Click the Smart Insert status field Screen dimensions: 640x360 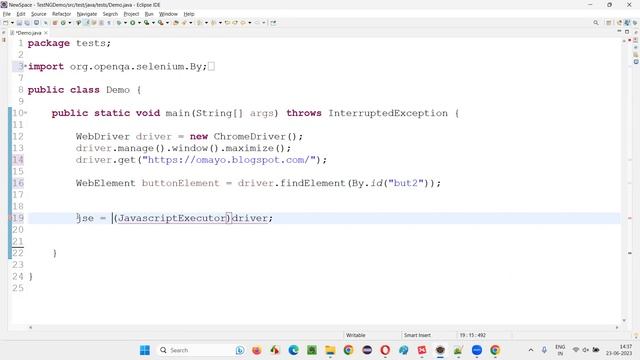point(417,335)
